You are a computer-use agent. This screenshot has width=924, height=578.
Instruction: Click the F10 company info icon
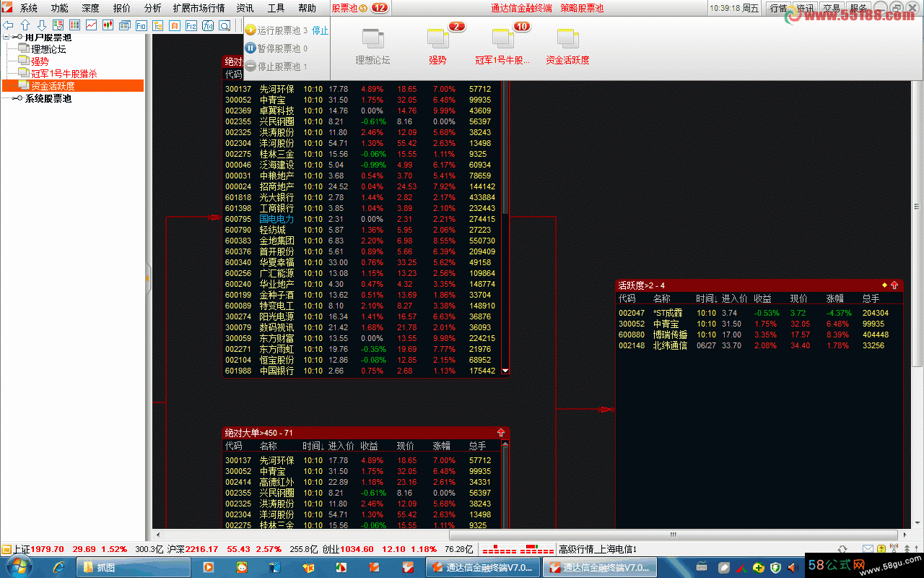[141, 25]
